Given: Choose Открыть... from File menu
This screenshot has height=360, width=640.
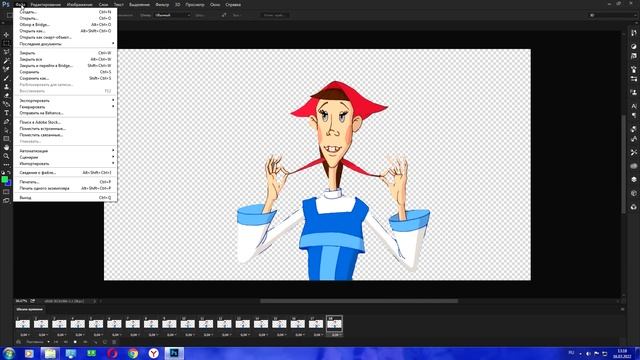Looking at the screenshot, I should click(65, 18).
